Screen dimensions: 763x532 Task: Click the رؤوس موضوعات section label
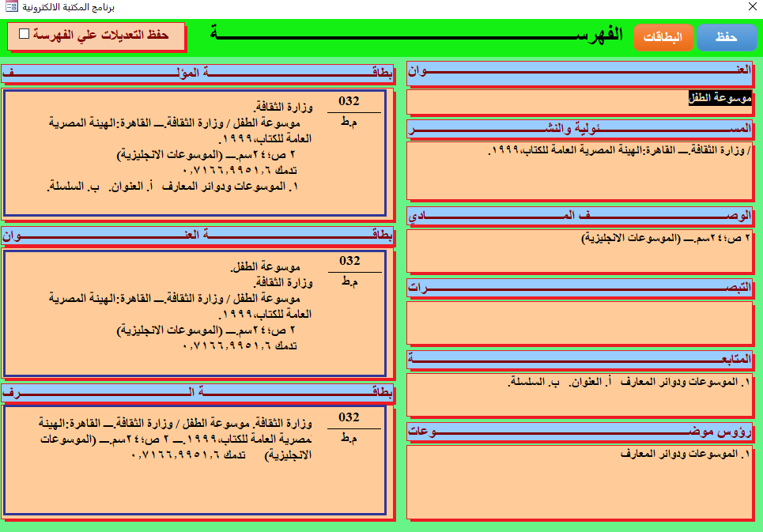click(579, 432)
